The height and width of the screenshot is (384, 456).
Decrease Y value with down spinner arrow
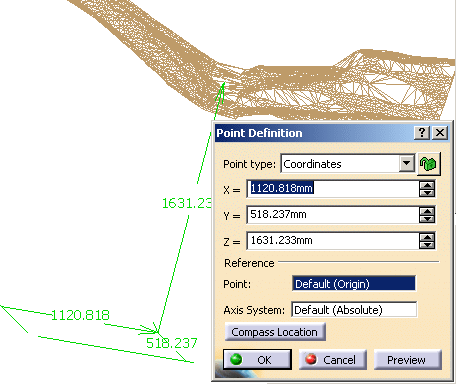point(427,219)
